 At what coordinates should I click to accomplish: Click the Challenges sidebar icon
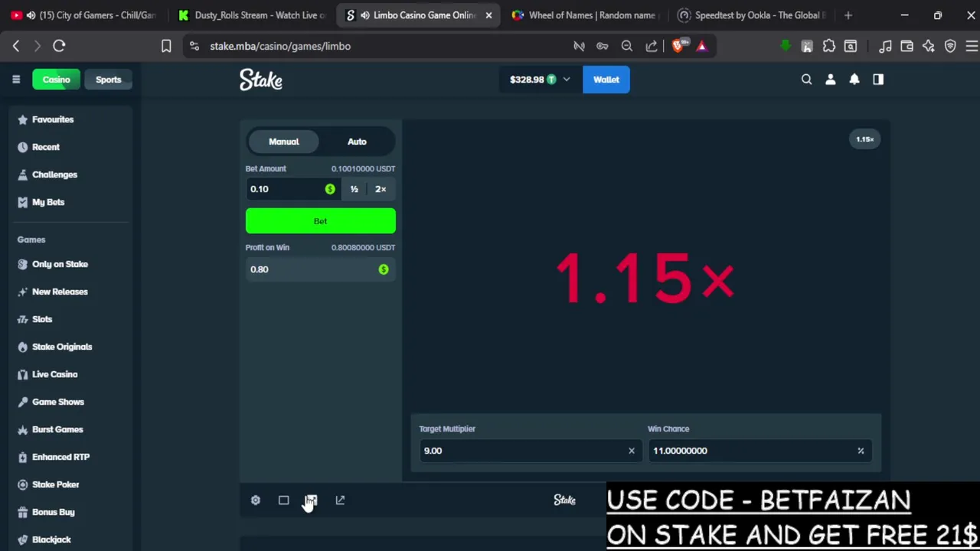[x=22, y=174]
